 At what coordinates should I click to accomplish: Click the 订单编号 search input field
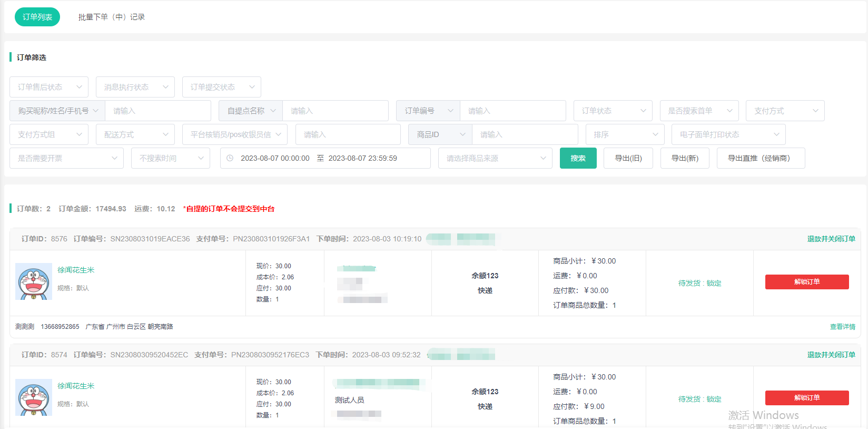(x=512, y=111)
